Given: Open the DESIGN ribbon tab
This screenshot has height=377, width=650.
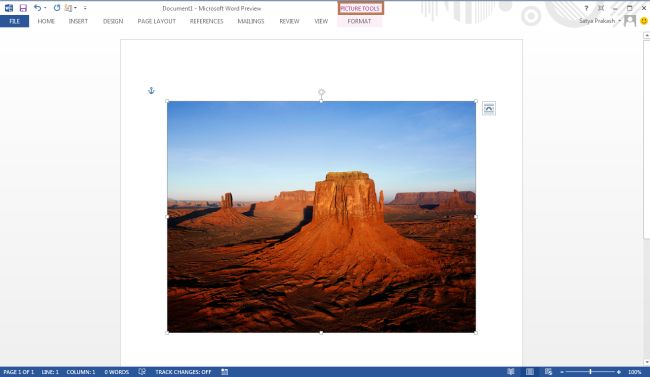Looking at the screenshot, I should pos(113,21).
